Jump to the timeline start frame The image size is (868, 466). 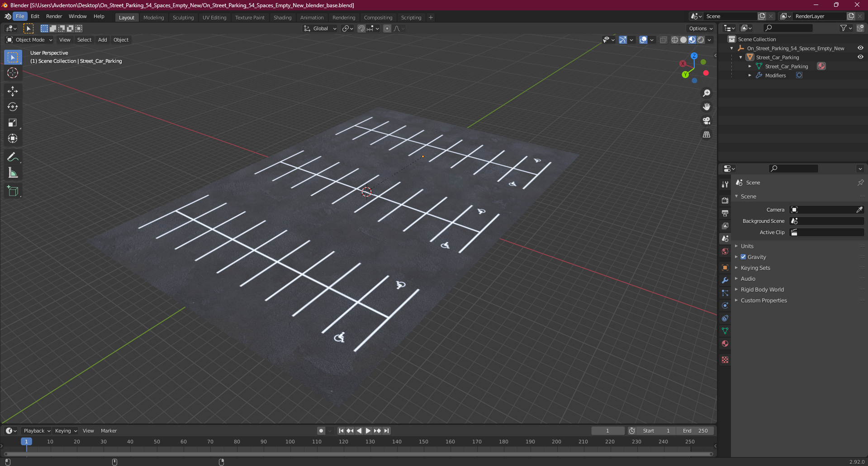click(x=341, y=431)
